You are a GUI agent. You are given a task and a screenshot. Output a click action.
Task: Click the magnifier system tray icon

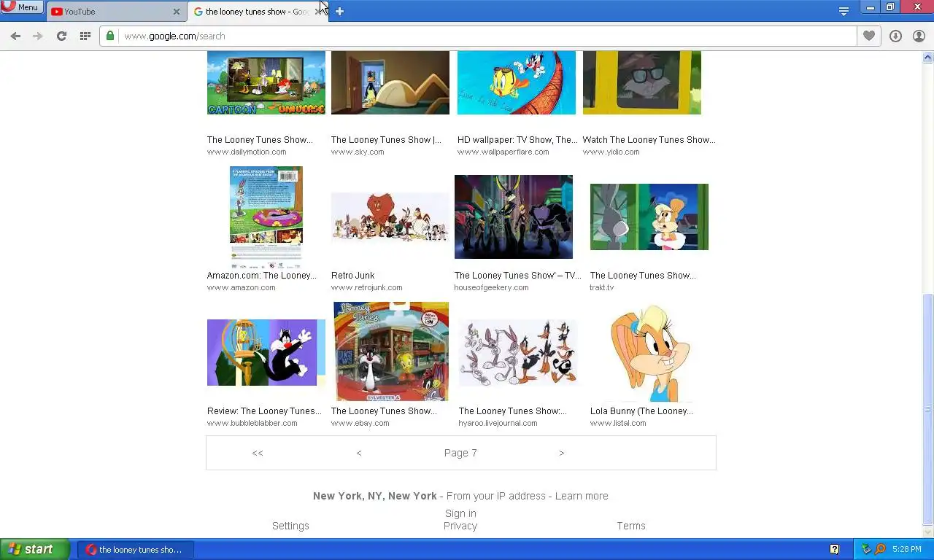pos(880,549)
